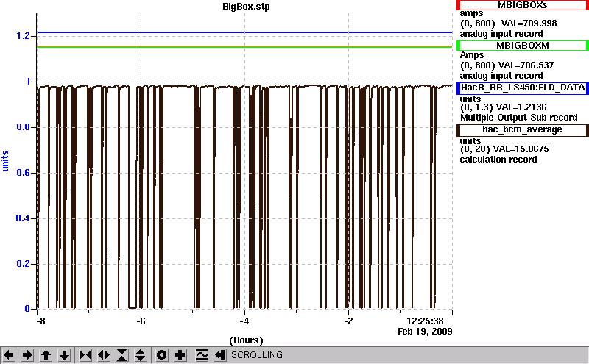The height and width of the screenshot is (364, 589).
Task: Click the vertical units y-axis label
Action: (x=5, y=161)
